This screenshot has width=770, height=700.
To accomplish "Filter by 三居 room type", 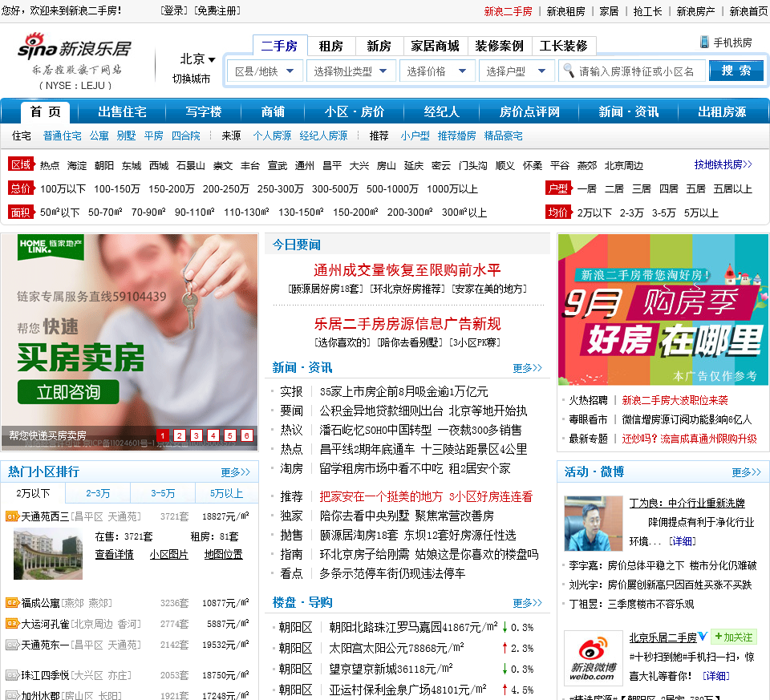I will click(x=642, y=189).
